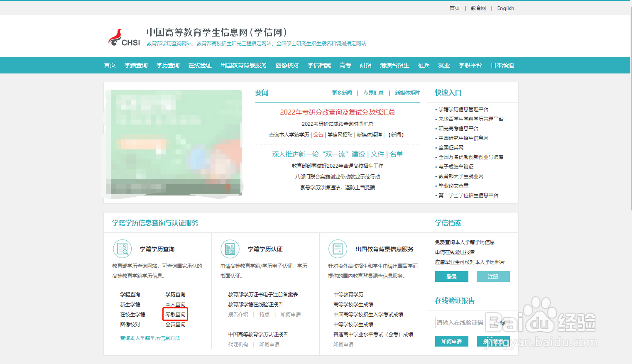This screenshot has width=632, height=364.
Task: Open the 高等学校学生成绩 link
Action: [353, 305]
